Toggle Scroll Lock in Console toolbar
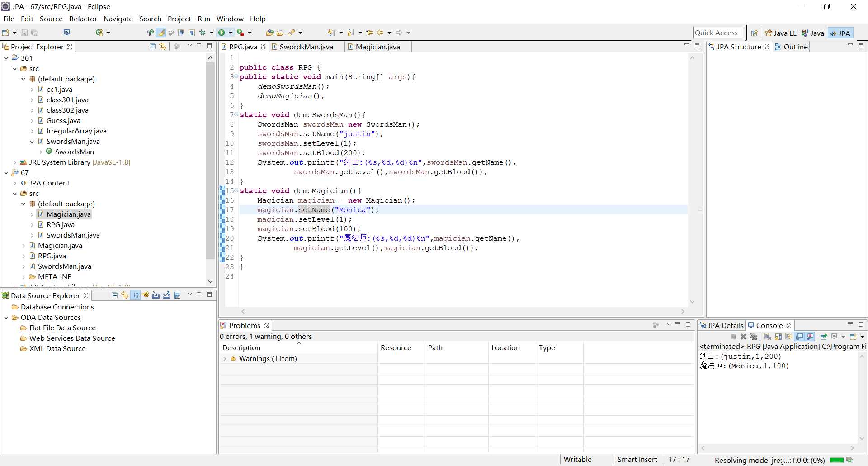This screenshot has height=466, width=868. coord(778,337)
